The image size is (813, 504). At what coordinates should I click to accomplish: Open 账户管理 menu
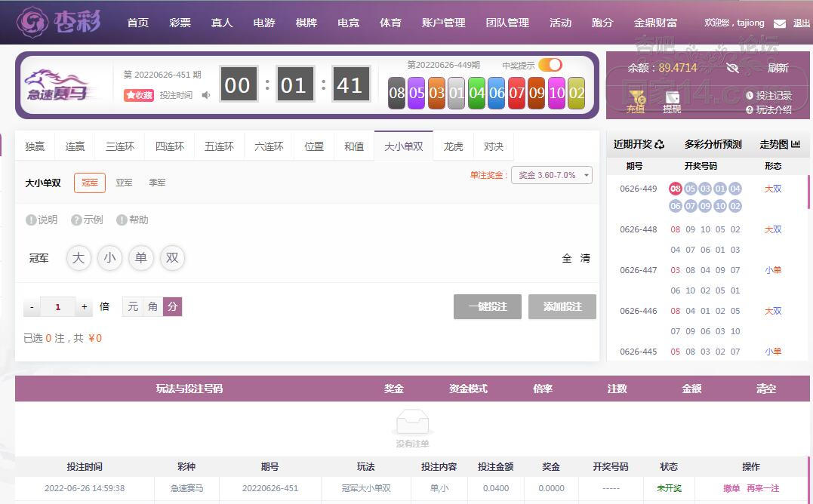443,23
